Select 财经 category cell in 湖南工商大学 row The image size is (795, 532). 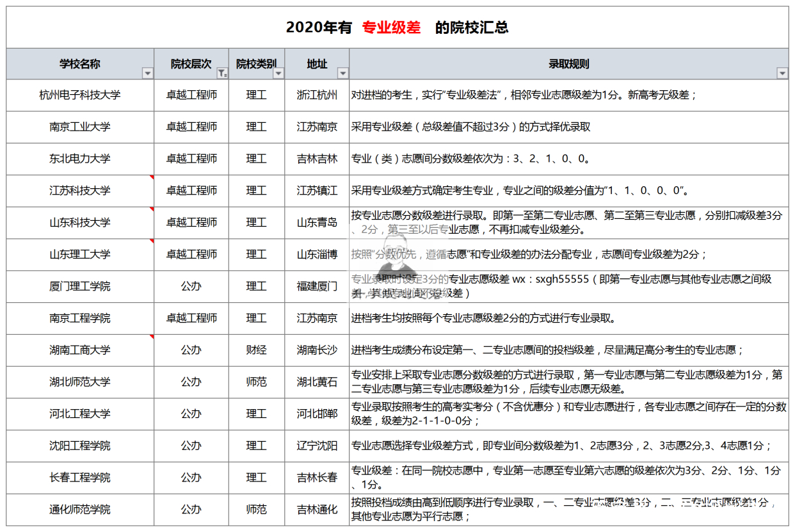coord(257,350)
